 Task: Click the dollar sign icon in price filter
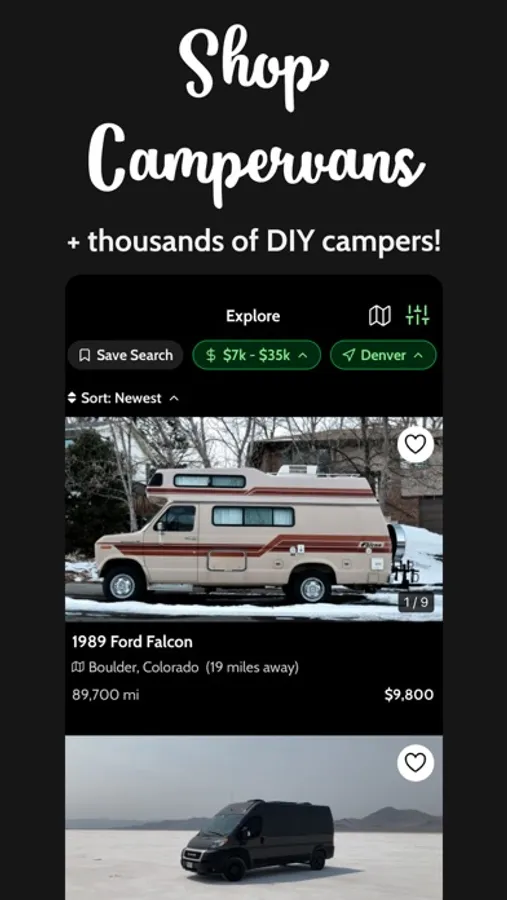[211, 355]
